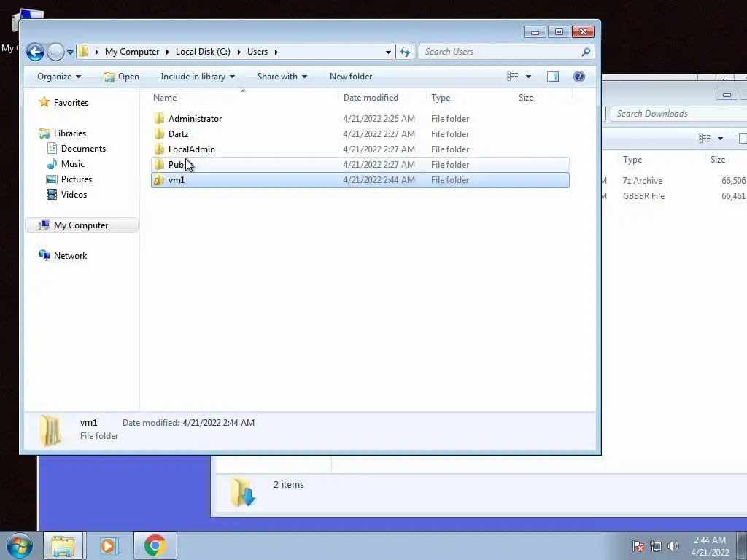
Task: Select GBBBR File row in Downloads window
Action: (x=674, y=195)
